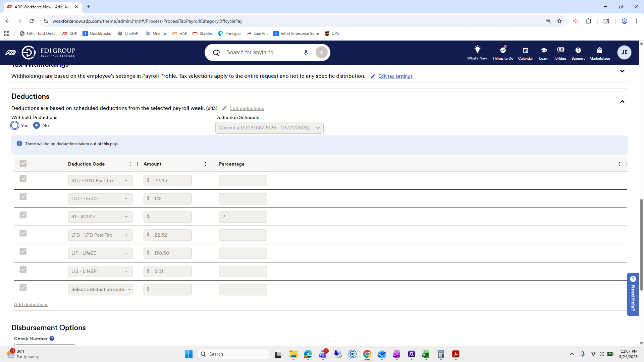The height and width of the screenshot is (362, 644).
Task: Click the microphone icon in search bar
Action: click(306, 53)
